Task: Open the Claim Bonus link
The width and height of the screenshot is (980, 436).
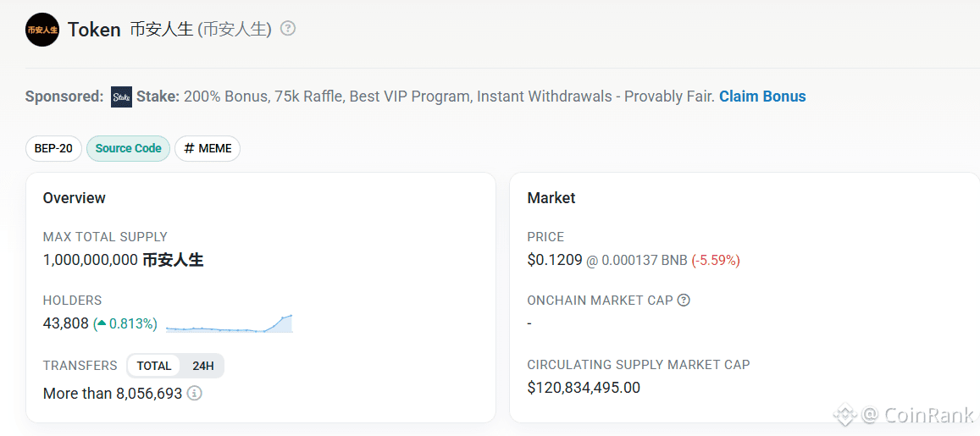Action: pyautogui.click(x=762, y=97)
